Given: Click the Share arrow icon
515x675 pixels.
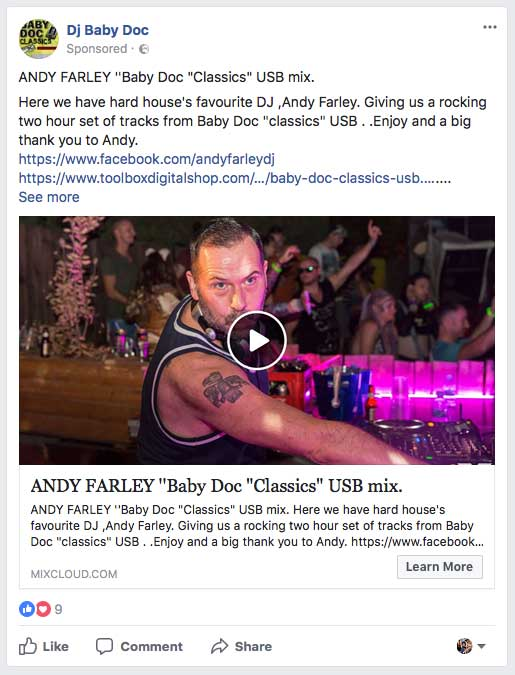Looking at the screenshot, I should point(220,646).
